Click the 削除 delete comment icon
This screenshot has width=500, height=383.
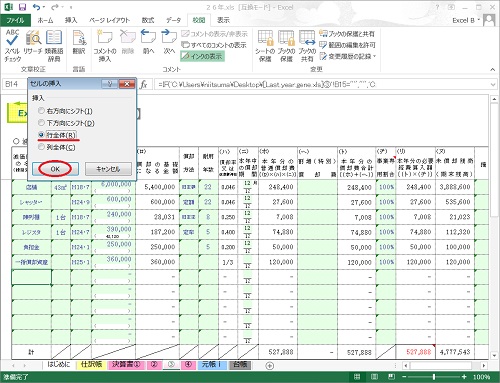(x=128, y=42)
